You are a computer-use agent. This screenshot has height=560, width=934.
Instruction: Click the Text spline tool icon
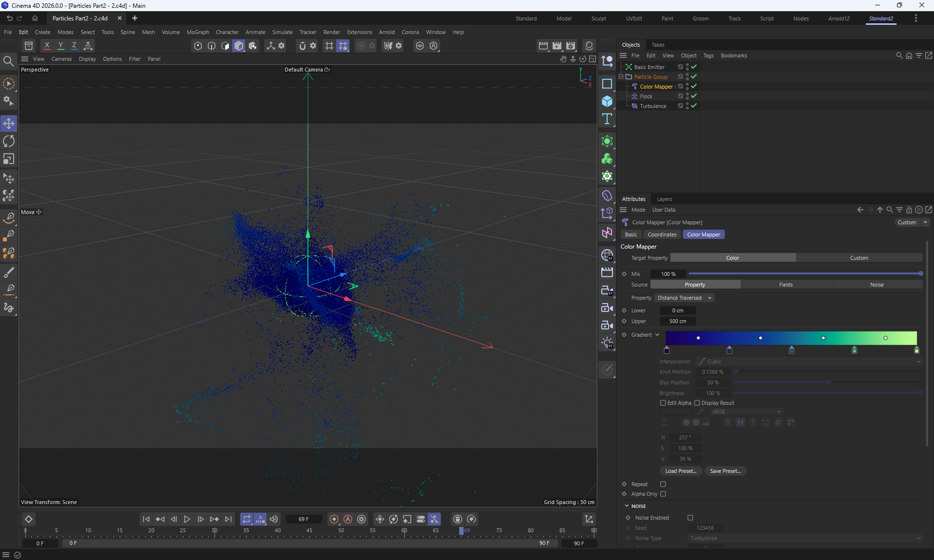point(607,119)
